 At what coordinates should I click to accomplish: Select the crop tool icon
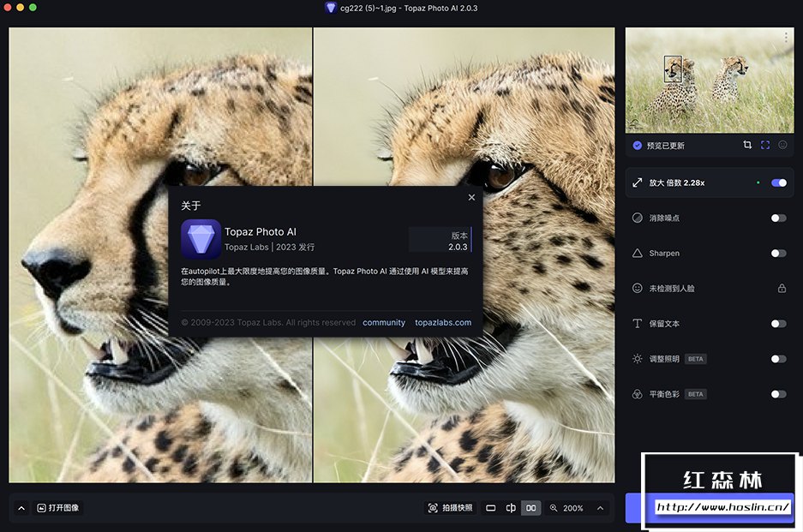click(x=747, y=145)
